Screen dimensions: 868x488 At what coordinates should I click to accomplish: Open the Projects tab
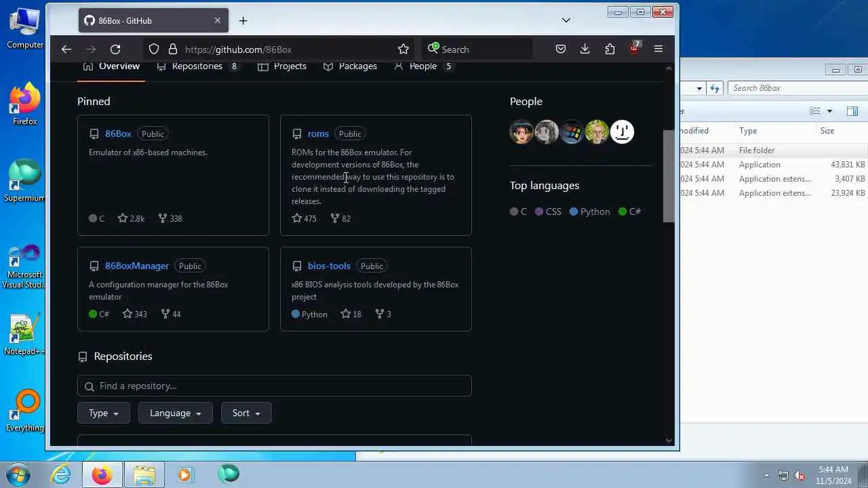click(282, 66)
